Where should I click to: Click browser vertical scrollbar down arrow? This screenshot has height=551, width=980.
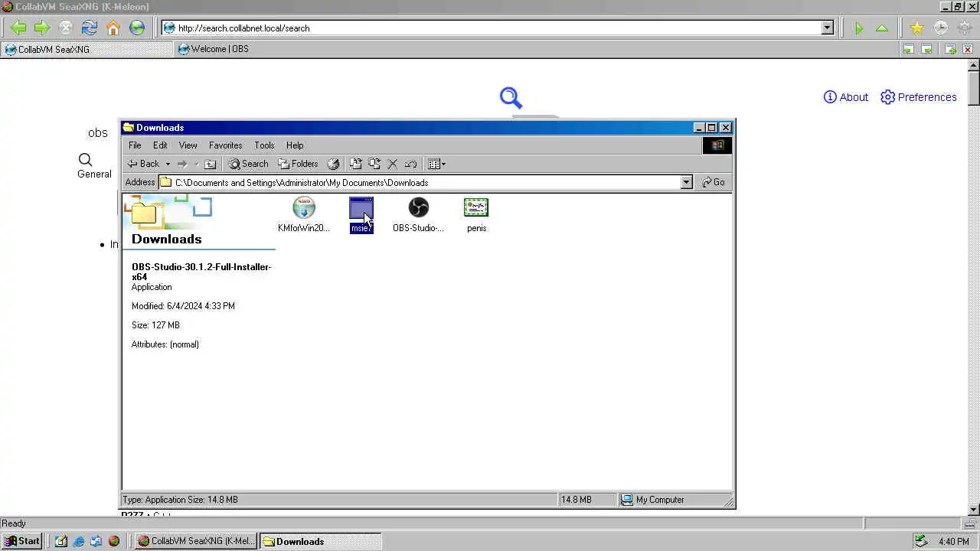(973, 510)
